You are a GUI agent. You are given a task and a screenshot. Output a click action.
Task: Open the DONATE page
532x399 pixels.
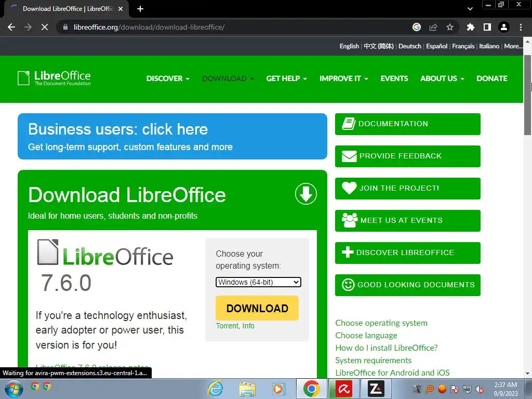(x=492, y=78)
